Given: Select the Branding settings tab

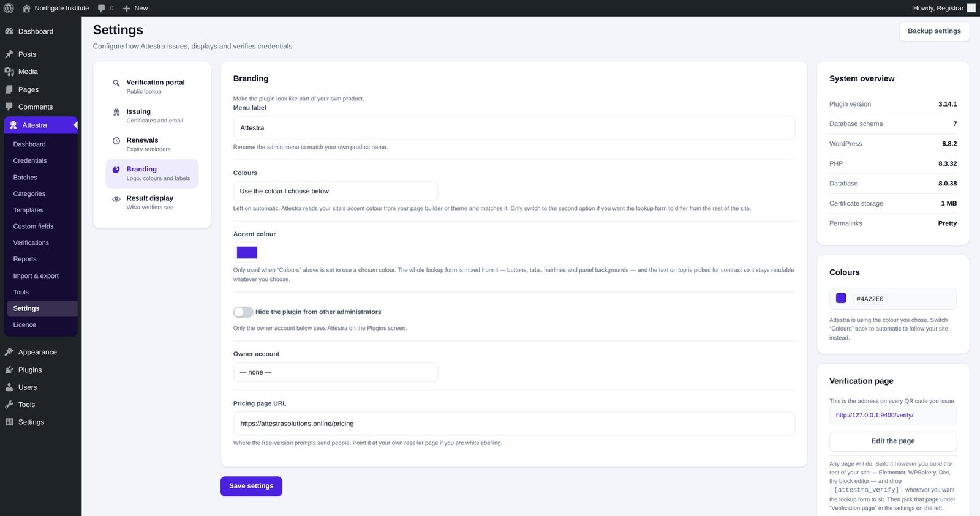Looking at the screenshot, I should tap(152, 174).
